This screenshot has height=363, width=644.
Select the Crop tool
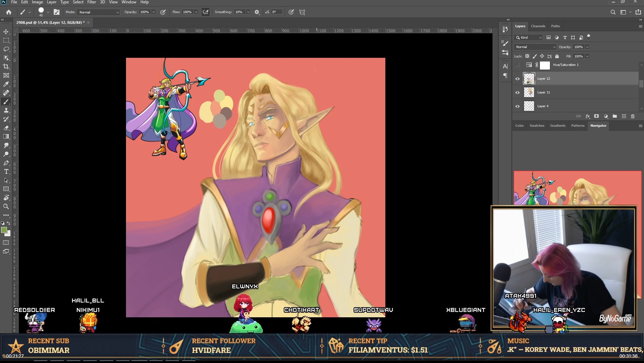[x=6, y=67]
